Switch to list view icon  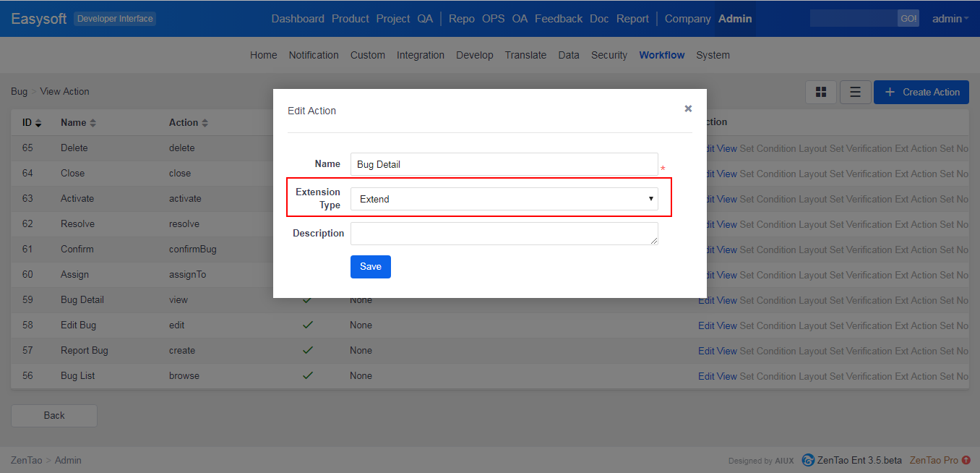(x=855, y=92)
